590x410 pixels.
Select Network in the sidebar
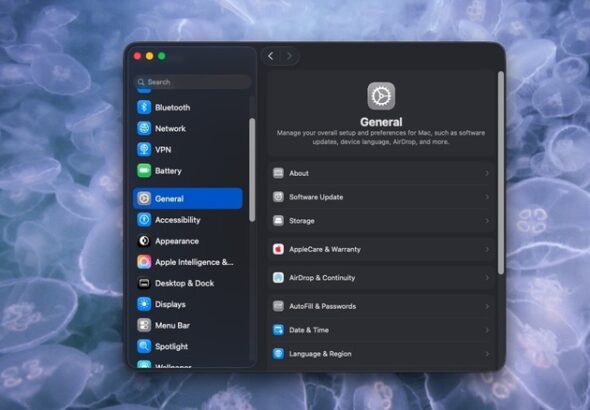tap(188, 128)
